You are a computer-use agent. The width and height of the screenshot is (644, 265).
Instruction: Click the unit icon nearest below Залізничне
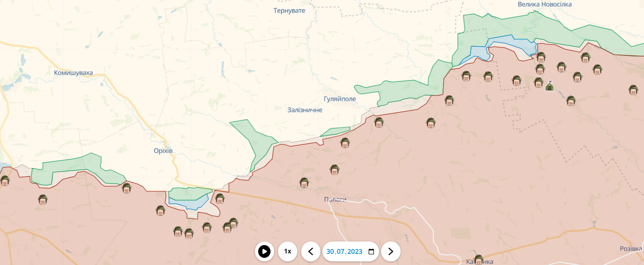coord(345,143)
